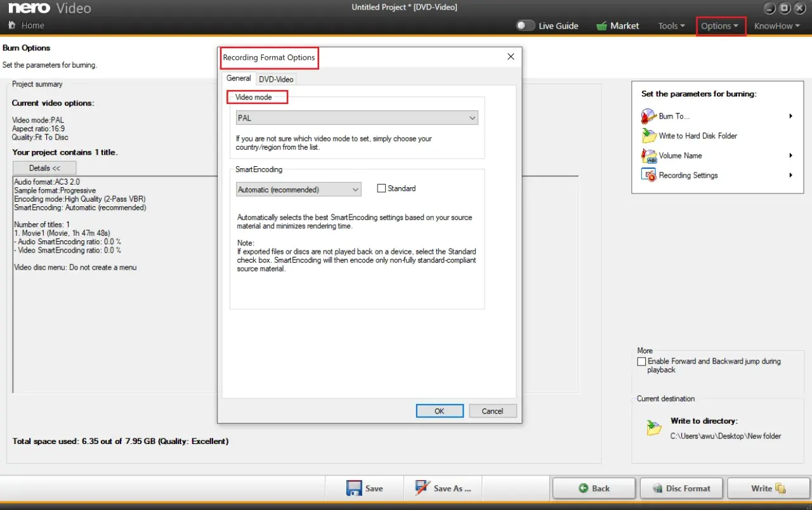Expand the Recording Settings submenu arrow
This screenshot has height=510, width=812.
click(x=791, y=175)
